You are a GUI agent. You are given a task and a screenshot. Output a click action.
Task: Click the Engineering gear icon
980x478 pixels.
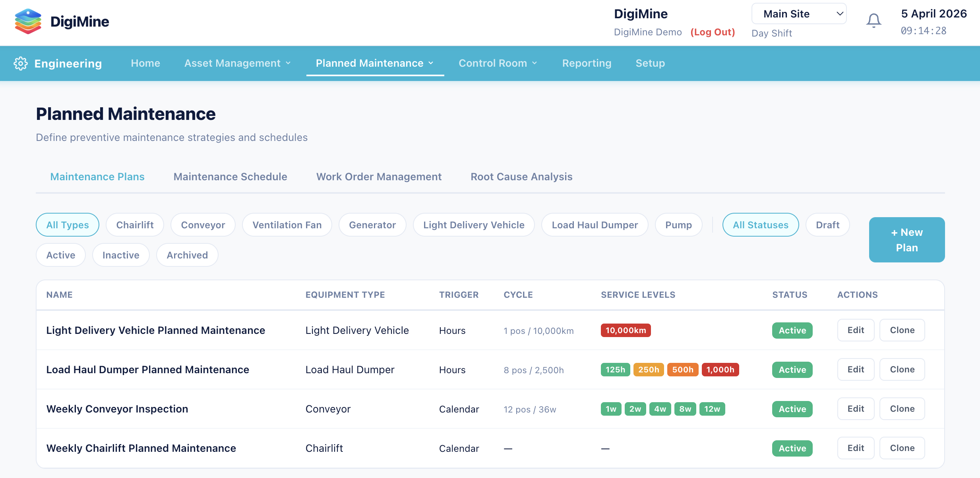click(21, 64)
